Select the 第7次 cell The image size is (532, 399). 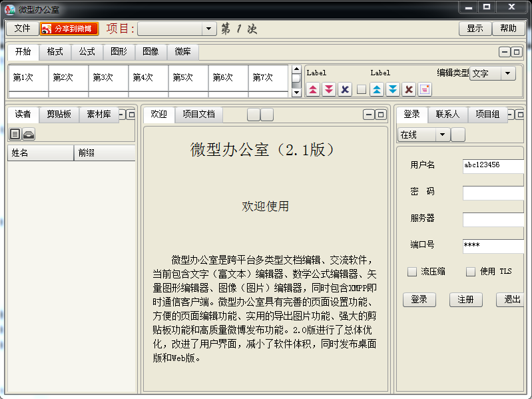coord(268,78)
